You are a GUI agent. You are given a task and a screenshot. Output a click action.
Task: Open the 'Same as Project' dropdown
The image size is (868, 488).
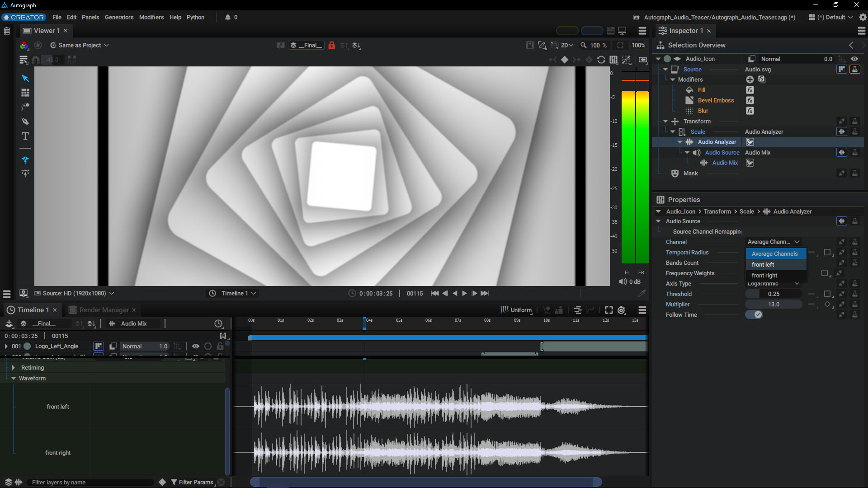(x=80, y=45)
